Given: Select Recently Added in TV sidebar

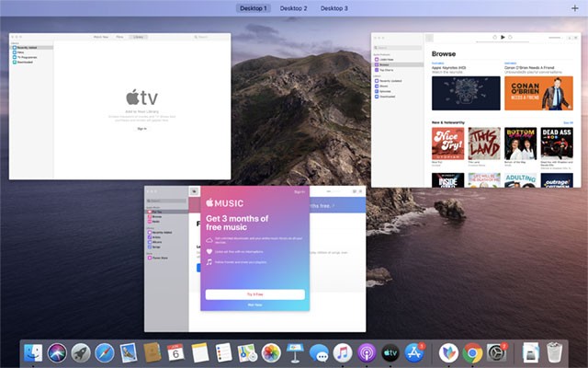Looking at the screenshot, I should click(32, 48).
